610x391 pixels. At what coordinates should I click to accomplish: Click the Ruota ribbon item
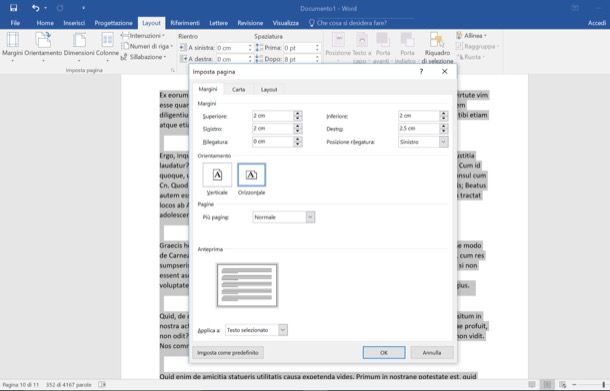[x=472, y=57]
